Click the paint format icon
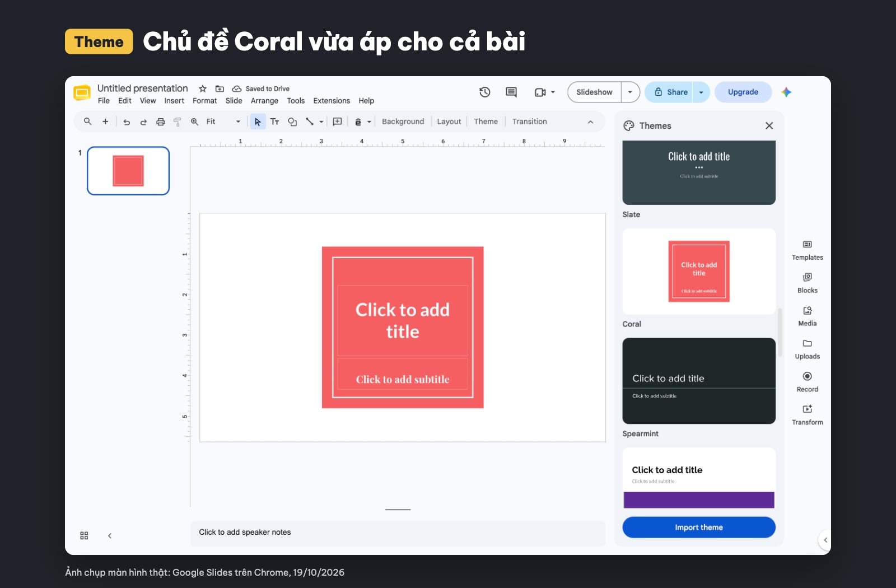Image resolution: width=896 pixels, height=588 pixels. click(x=178, y=122)
